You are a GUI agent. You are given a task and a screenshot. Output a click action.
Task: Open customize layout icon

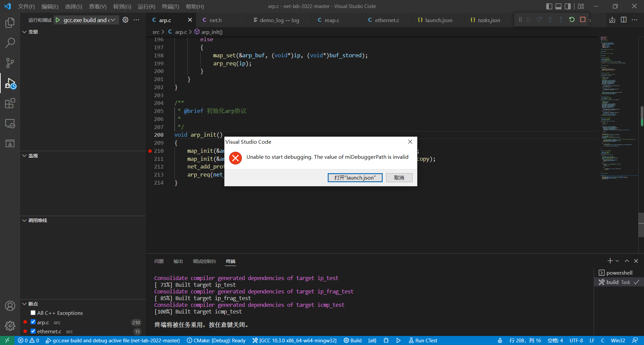point(581,6)
